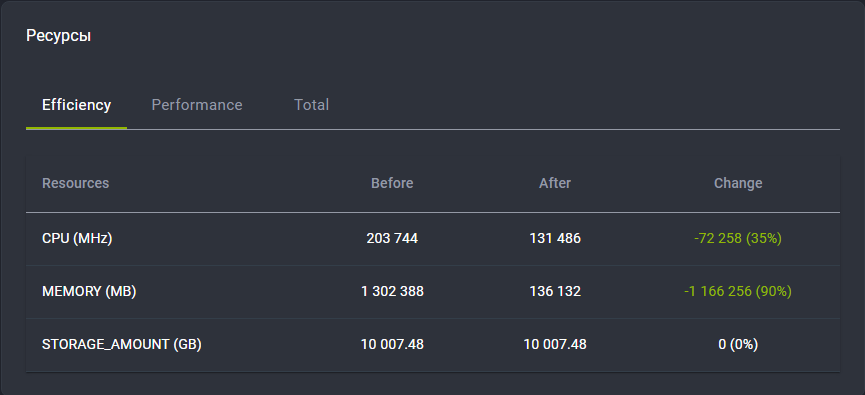Click CPU before value 203 744
Image resolution: width=865 pixels, height=395 pixels.
[392, 239]
